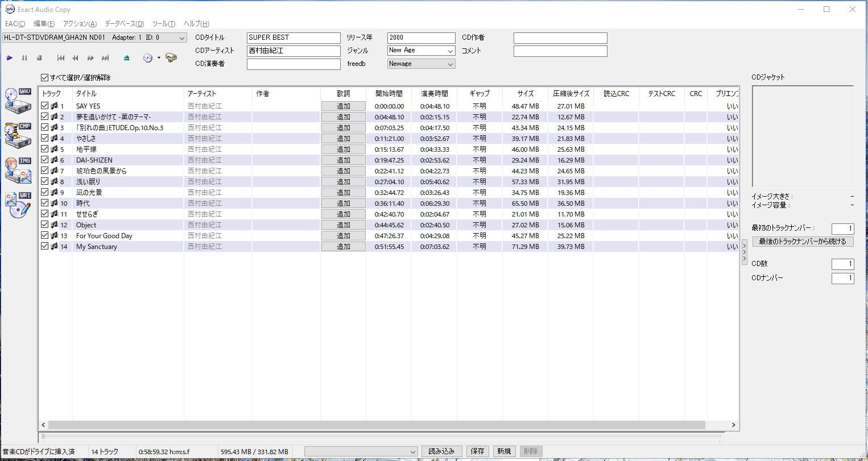This screenshot has height=461, width=868.
Task: Get CD information via the disc icon
Action: coord(148,58)
